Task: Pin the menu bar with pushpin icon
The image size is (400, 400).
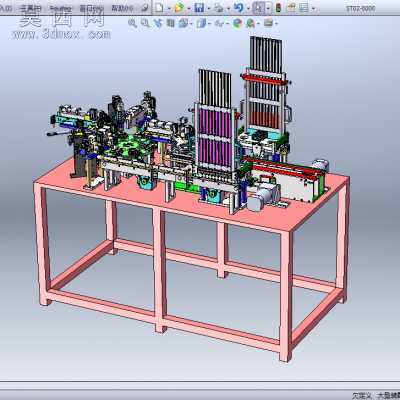Action: coord(144,8)
